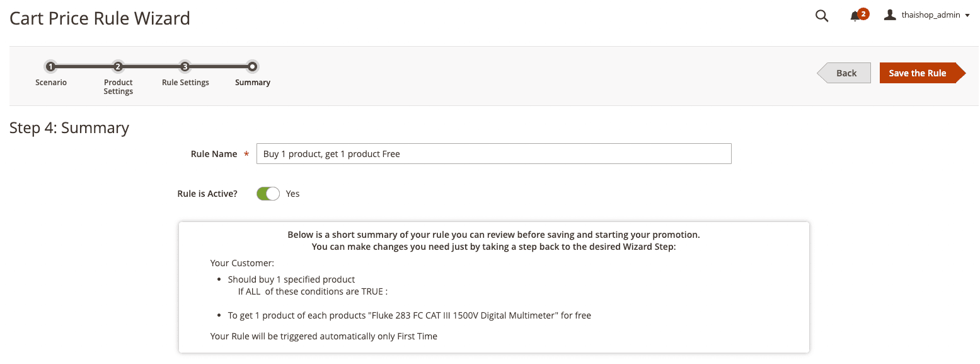Open the search magnifier icon
The width and height of the screenshot is (980, 364).
[x=821, y=16]
